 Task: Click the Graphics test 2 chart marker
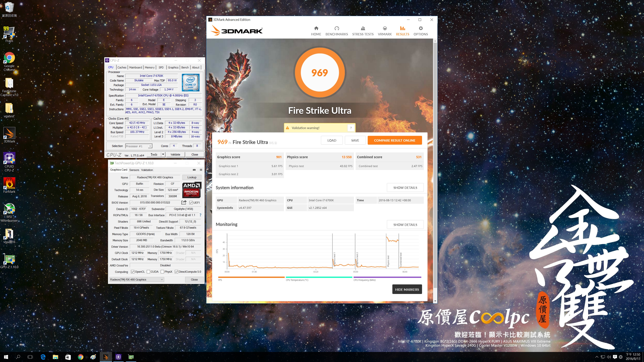pyautogui.click(x=357, y=259)
